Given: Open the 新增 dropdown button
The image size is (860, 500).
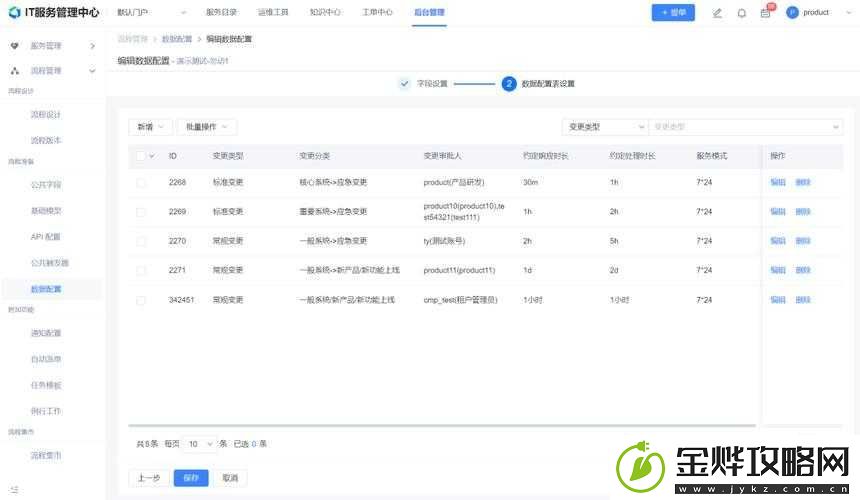Looking at the screenshot, I should (150, 127).
